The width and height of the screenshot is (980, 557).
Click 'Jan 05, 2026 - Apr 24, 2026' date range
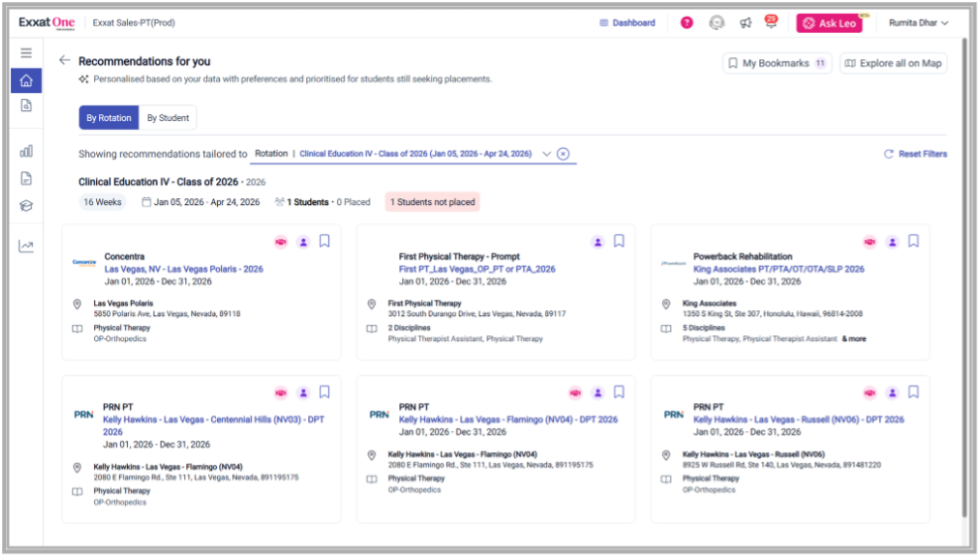pyautogui.click(x=207, y=202)
